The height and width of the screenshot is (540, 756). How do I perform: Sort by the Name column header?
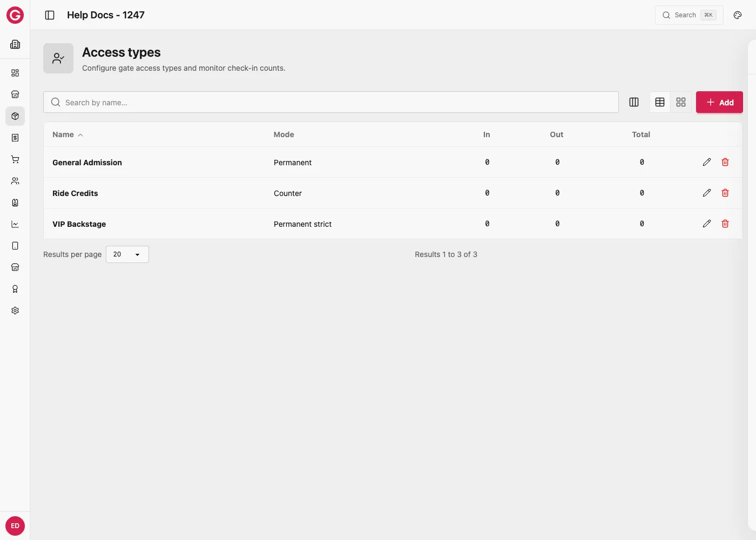pyautogui.click(x=67, y=134)
